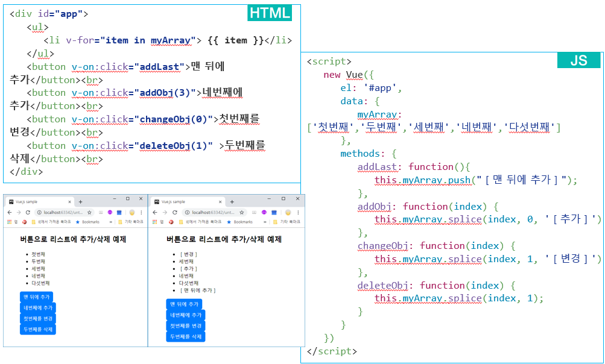Click the page heading in the right browser
The width and height of the screenshot is (605, 364).
224,239
